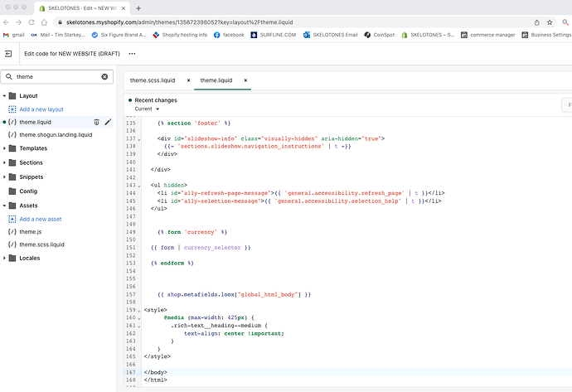Click Add a new asset link
The image size is (572, 392).
tap(41, 219)
